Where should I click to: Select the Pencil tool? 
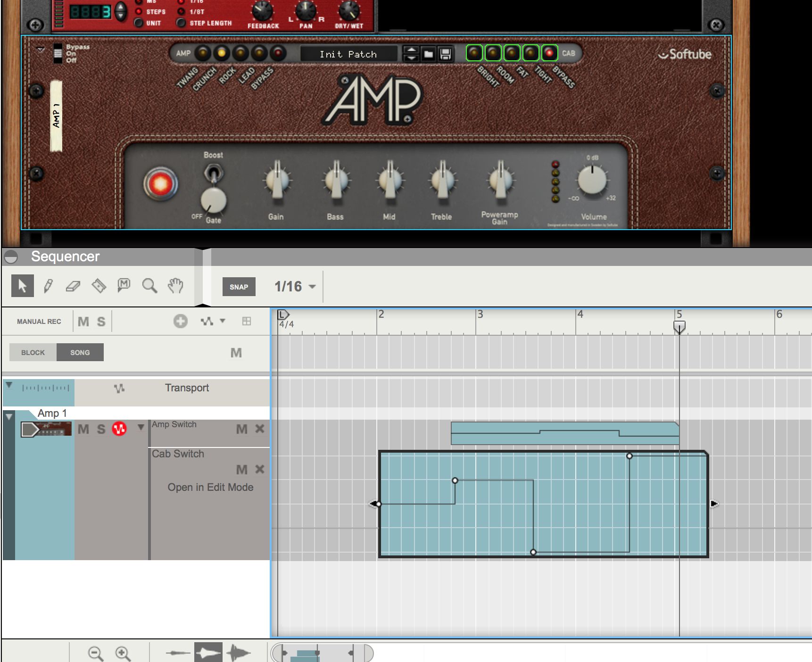(x=48, y=286)
